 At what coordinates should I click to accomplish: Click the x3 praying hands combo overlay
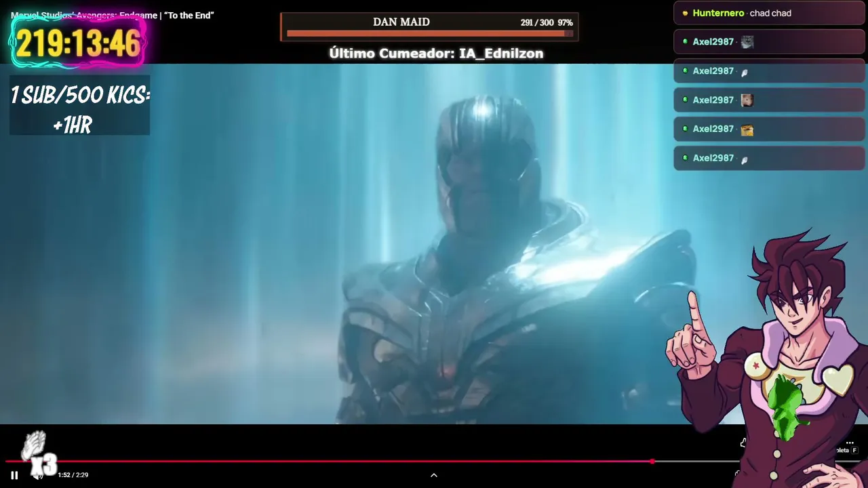[39, 454]
